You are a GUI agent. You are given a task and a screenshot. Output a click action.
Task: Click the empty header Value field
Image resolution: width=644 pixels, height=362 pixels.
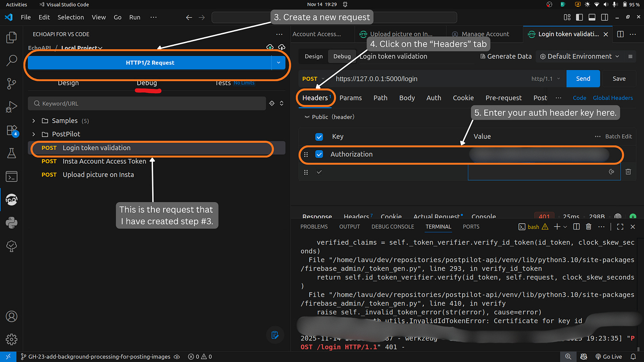tap(544, 172)
